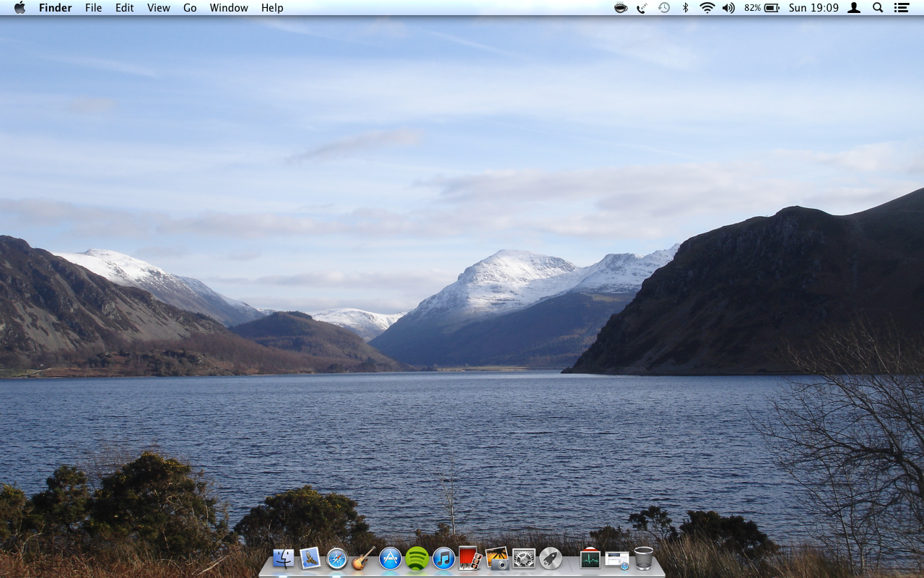Open the Help menu
The height and width of the screenshot is (578, 924).
coord(272,8)
